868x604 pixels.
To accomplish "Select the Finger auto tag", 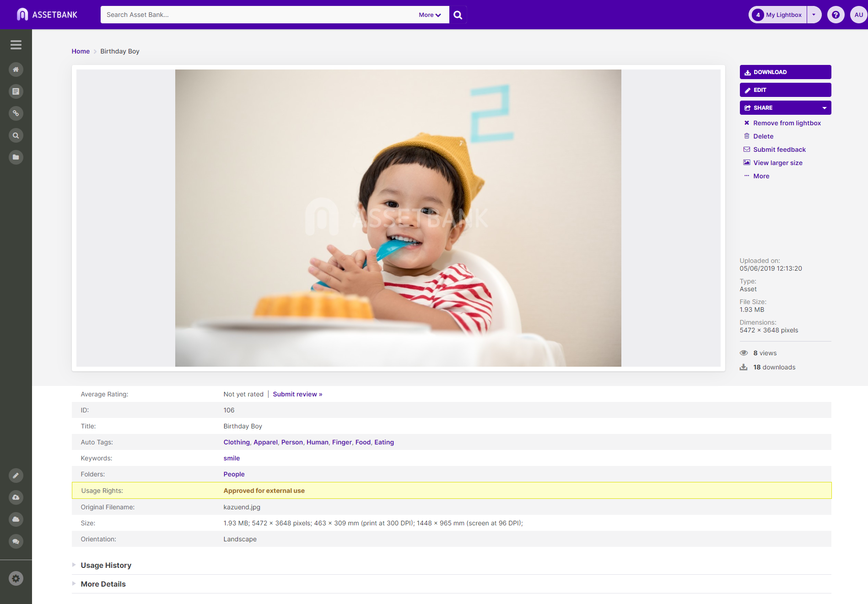I will (x=342, y=442).
